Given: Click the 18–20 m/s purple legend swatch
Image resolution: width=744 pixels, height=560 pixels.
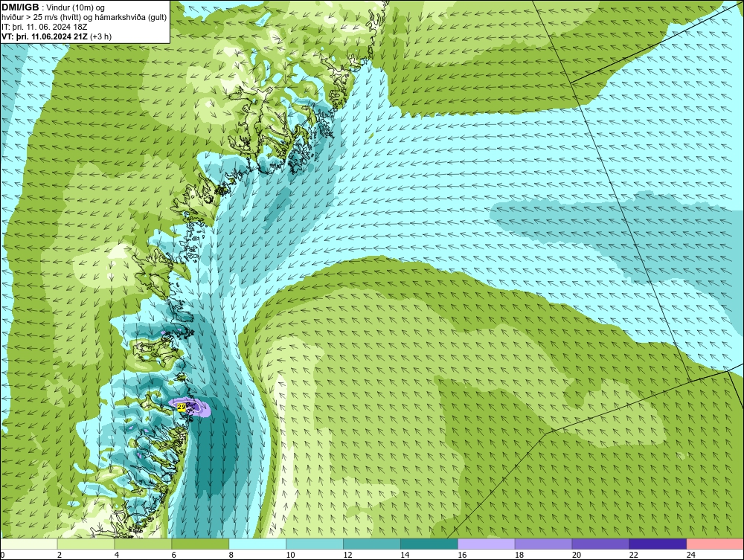Looking at the screenshot, I should pyautogui.click(x=543, y=544).
